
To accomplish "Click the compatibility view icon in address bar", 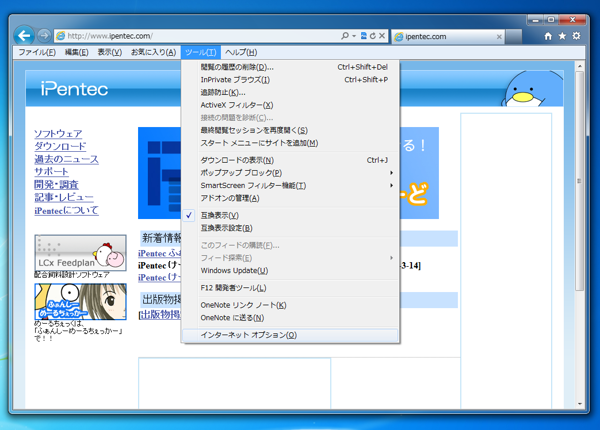I will pyautogui.click(x=364, y=36).
